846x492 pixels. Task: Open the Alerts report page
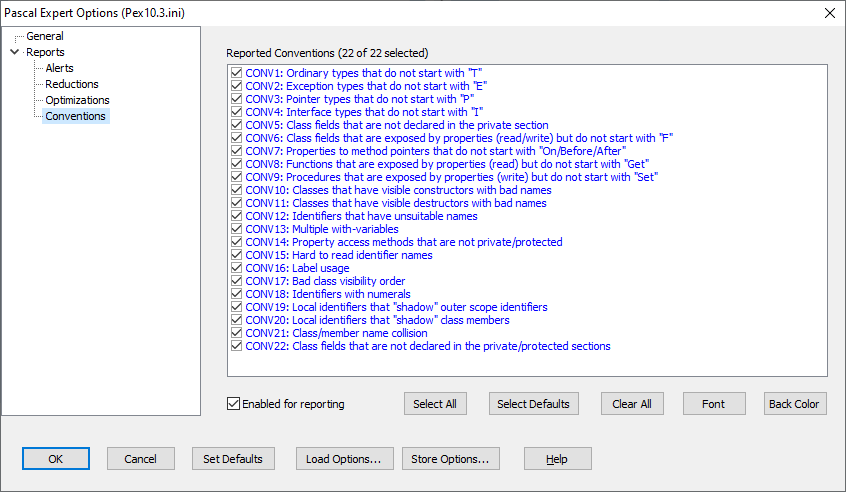pyautogui.click(x=60, y=68)
